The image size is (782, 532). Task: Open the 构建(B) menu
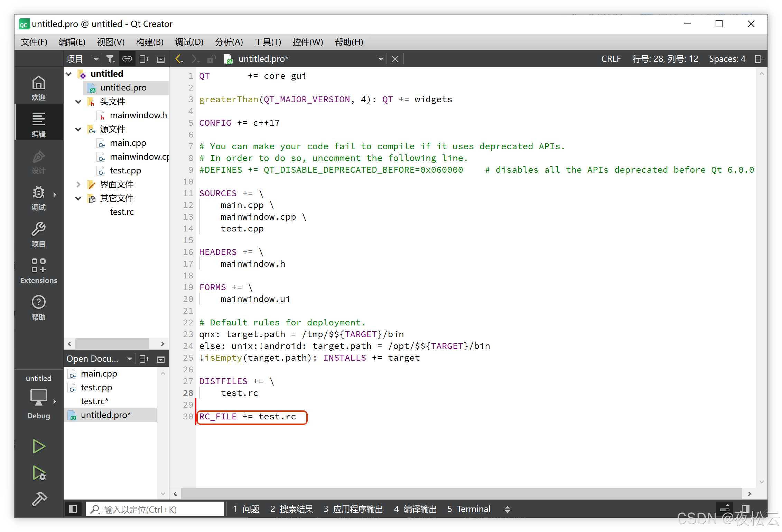[149, 42]
